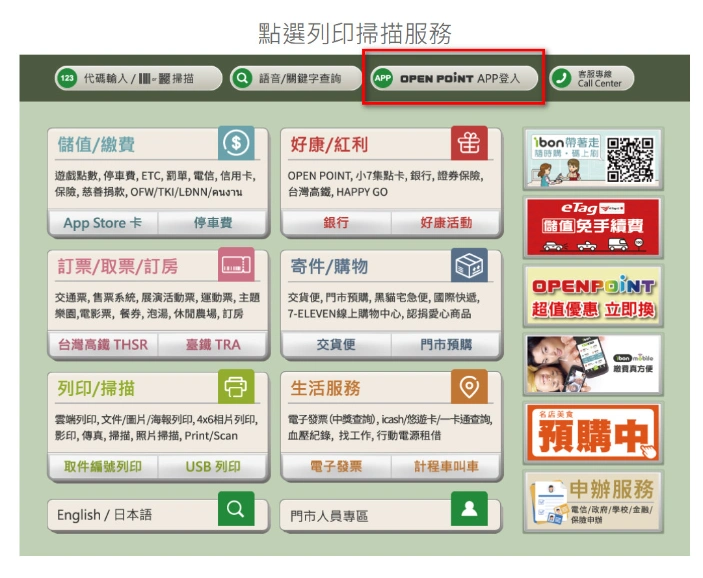Viewport: 703px width, 578px height.
Task: Open 生活服務 category heading
Action: pyautogui.click(x=325, y=388)
